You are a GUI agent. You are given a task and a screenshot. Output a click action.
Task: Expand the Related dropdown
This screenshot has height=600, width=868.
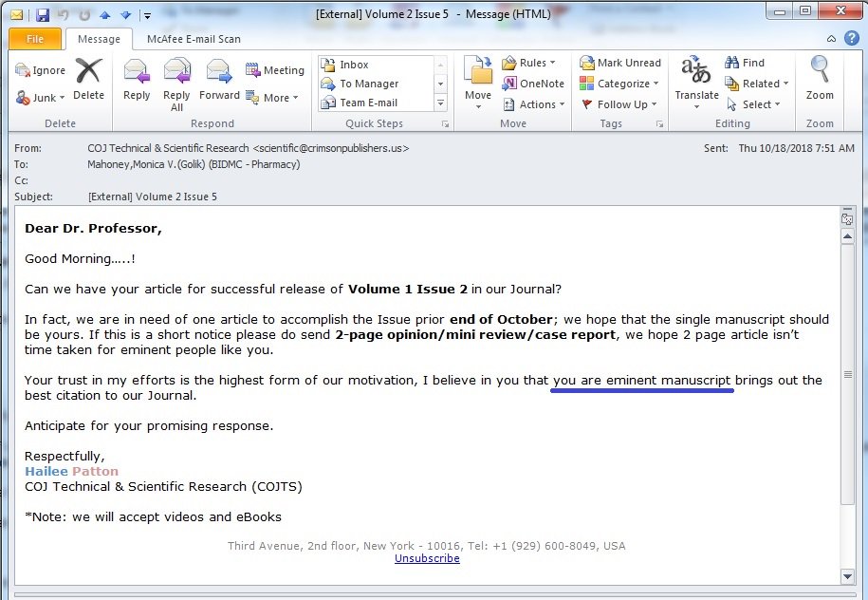[x=785, y=83]
